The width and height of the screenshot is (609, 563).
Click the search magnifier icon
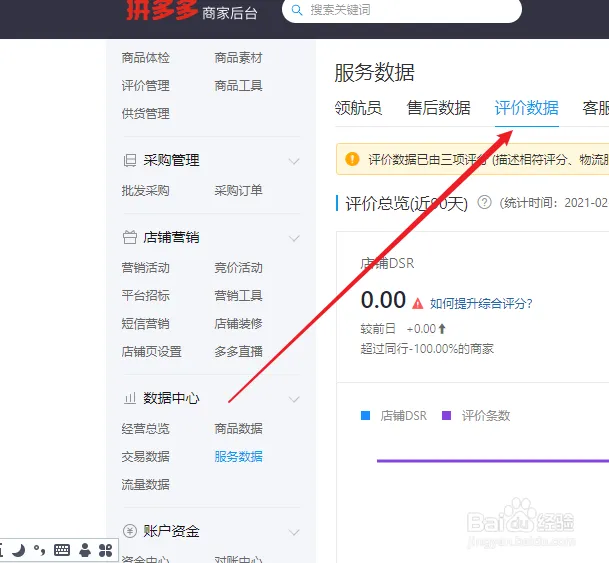point(296,10)
